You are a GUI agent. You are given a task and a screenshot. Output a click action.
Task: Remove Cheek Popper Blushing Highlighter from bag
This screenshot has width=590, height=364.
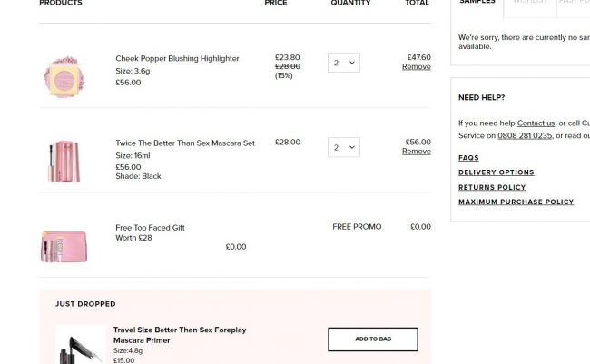coord(416,66)
